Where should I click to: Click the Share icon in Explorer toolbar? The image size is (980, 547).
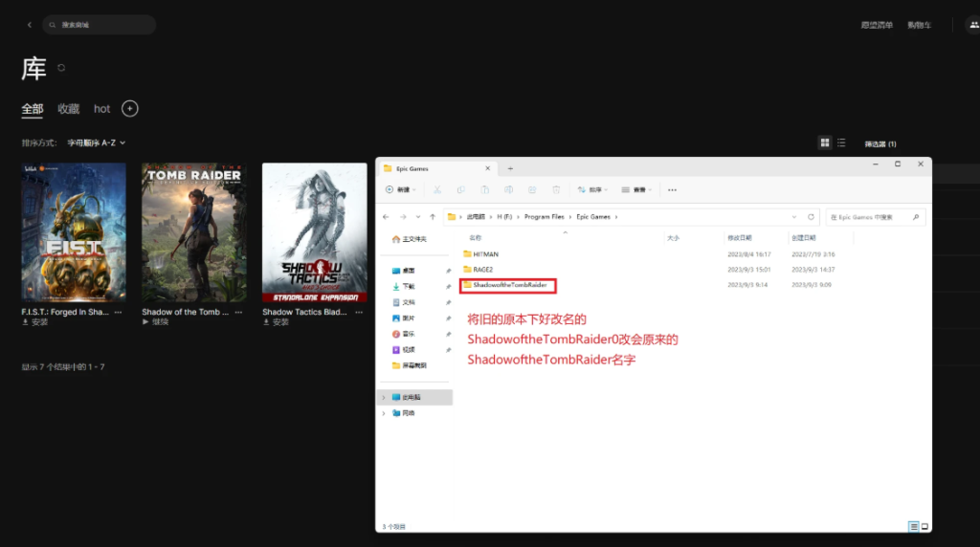[x=532, y=190]
